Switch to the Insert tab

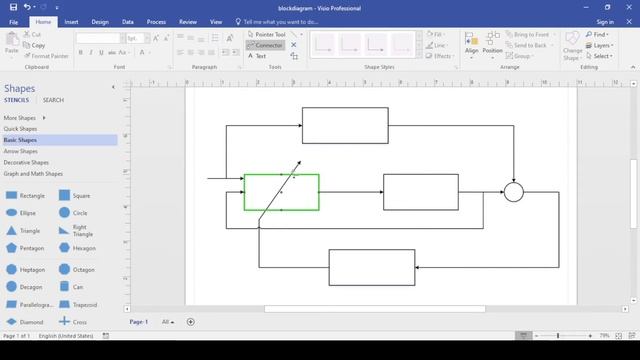(x=71, y=22)
